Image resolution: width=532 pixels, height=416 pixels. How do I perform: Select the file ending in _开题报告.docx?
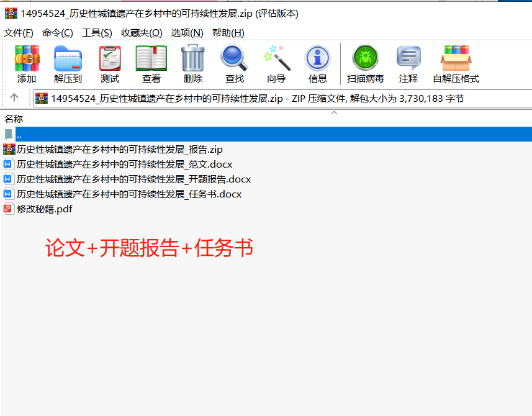133,179
